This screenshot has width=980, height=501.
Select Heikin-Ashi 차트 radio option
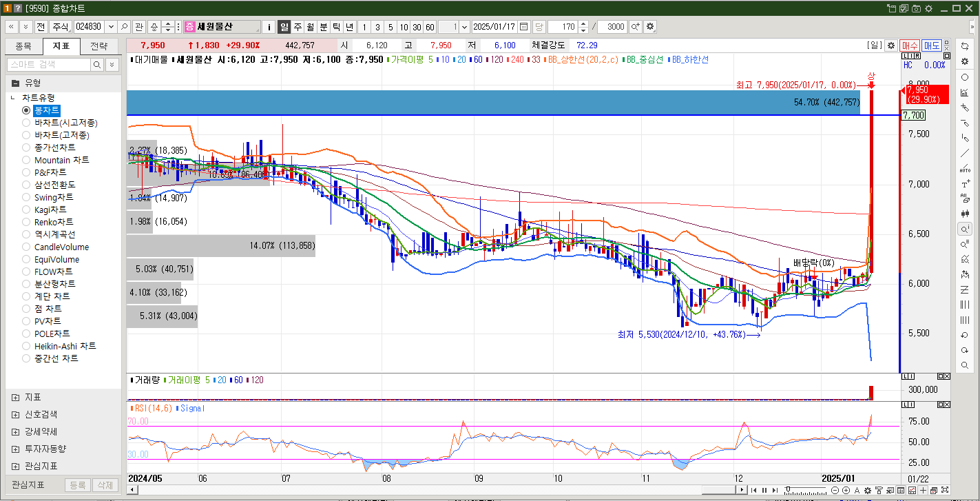pos(59,346)
